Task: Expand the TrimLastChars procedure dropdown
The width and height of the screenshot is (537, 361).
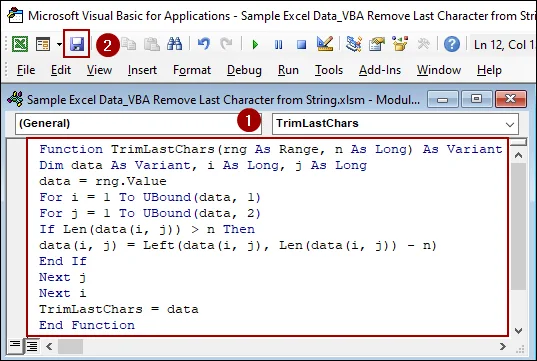Action: tap(510, 124)
